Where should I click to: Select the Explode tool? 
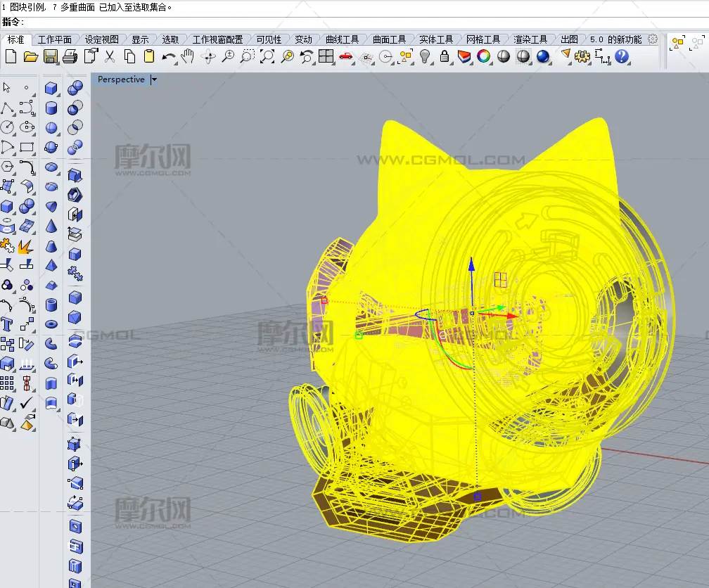26,245
